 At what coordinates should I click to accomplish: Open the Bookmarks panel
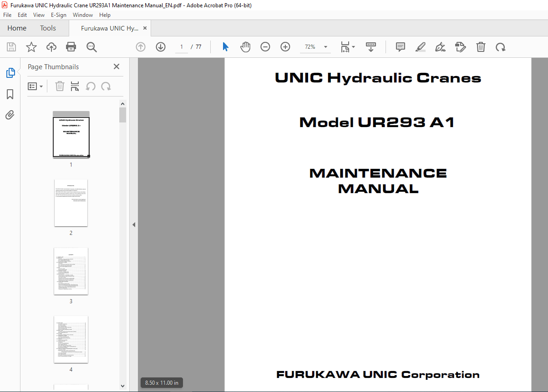pos(10,94)
